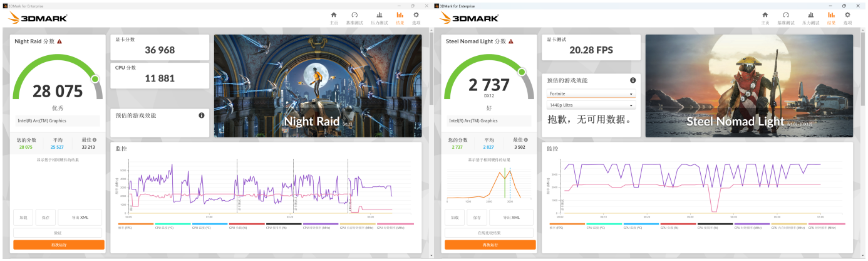Click orange 再次运行 button in Night Raid window

point(59,245)
